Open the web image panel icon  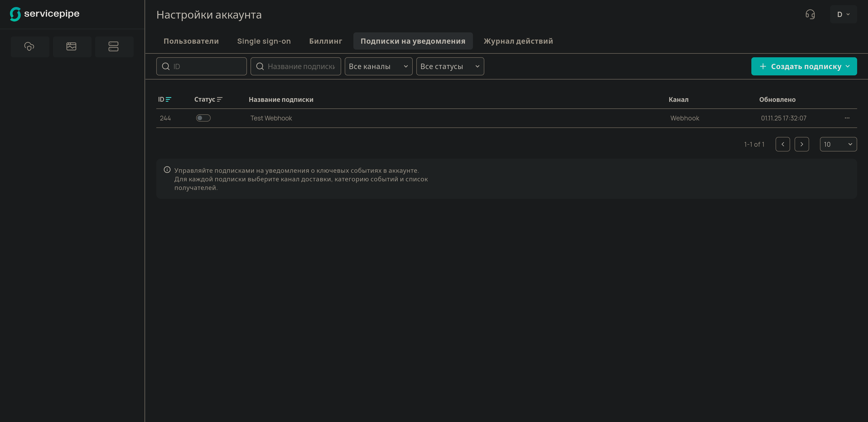click(71, 46)
